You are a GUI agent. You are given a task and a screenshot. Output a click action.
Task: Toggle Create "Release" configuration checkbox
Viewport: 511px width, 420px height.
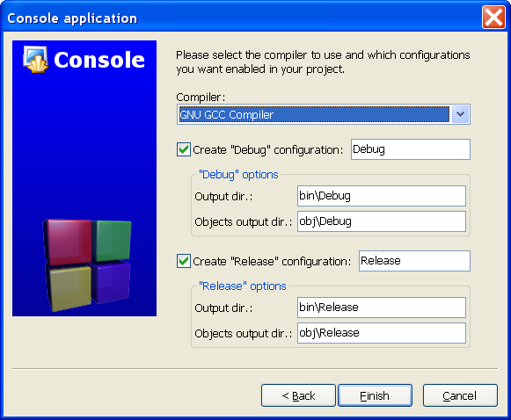click(184, 261)
